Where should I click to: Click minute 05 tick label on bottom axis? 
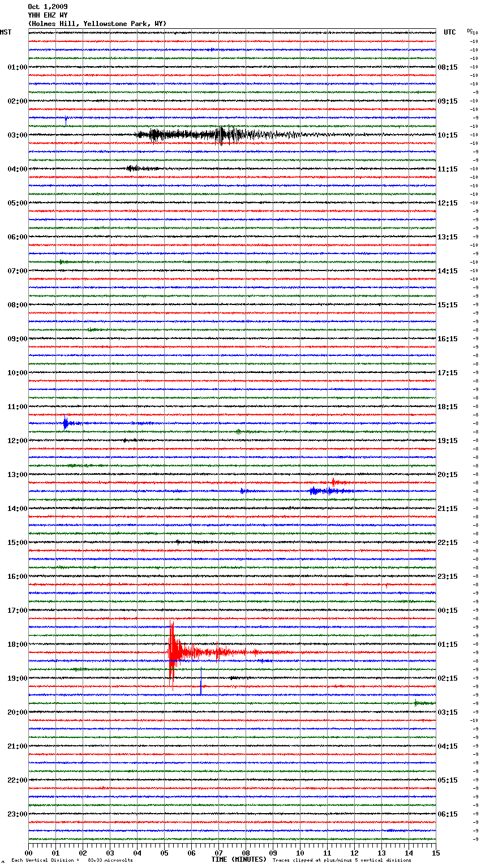[164, 853]
